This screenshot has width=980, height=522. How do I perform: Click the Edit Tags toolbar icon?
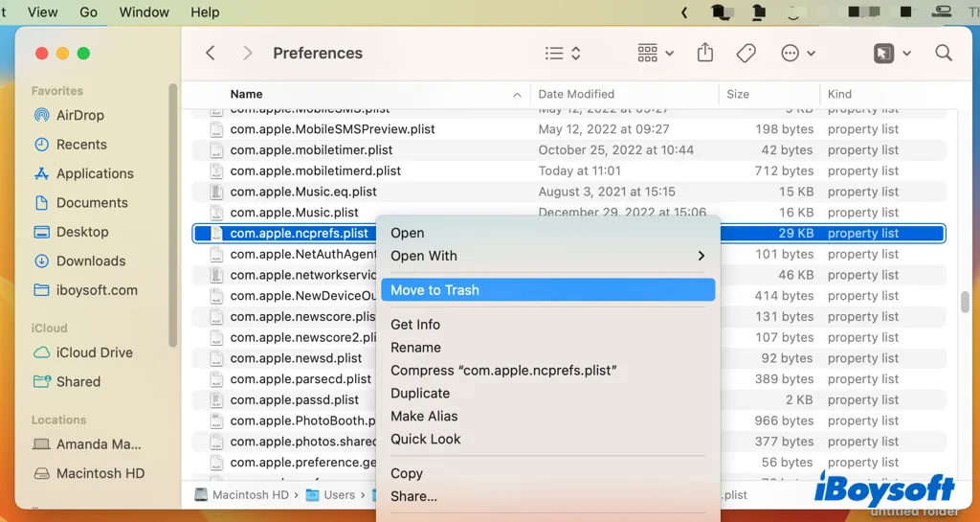pyautogui.click(x=746, y=54)
